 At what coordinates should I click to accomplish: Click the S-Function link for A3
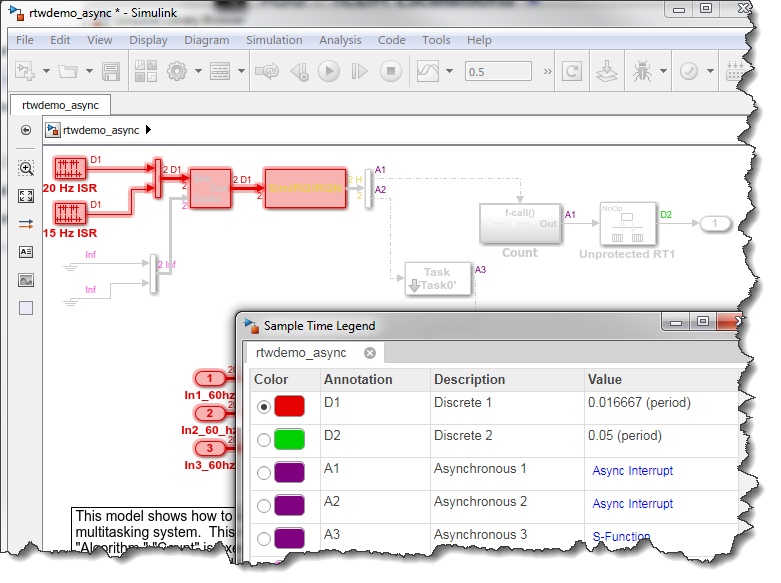tap(621, 537)
